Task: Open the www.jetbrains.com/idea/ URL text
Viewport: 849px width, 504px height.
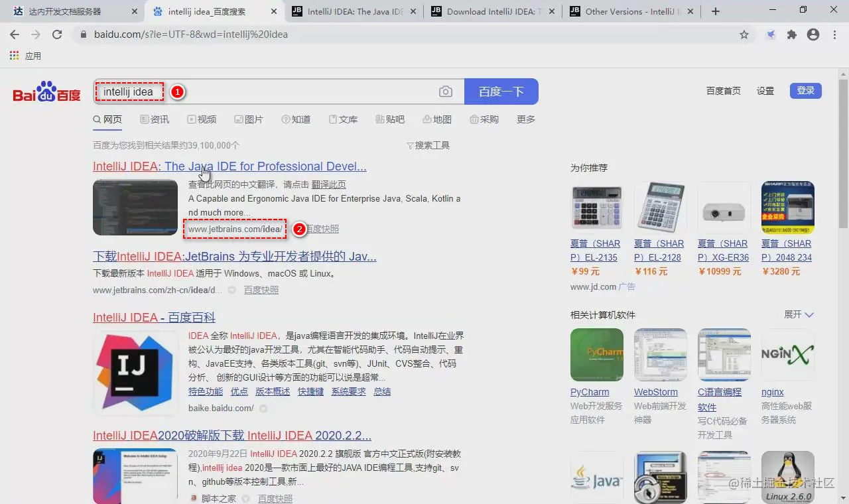Action: (235, 229)
